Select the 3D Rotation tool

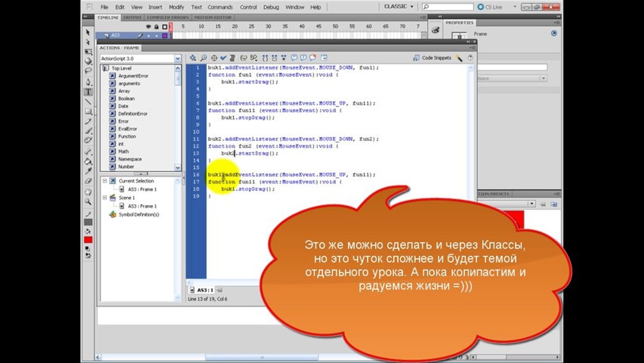[x=88, y=62]
